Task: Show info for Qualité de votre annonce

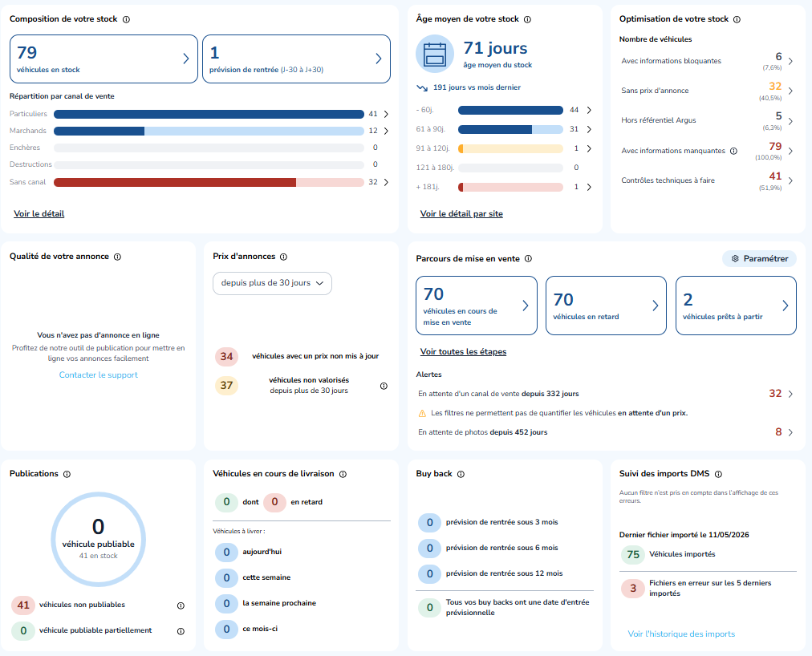Action: point(118,257)
